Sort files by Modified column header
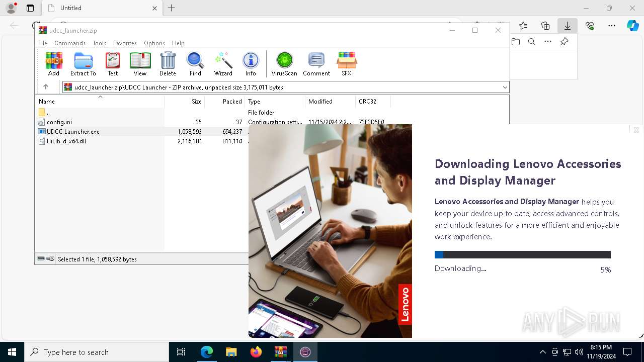 [331, 102]
